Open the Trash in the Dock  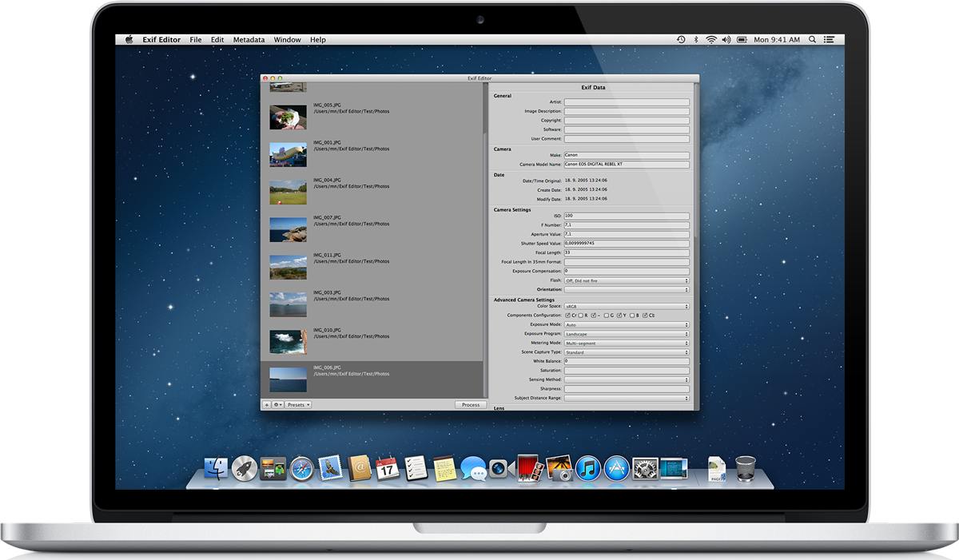pos(745,468)
